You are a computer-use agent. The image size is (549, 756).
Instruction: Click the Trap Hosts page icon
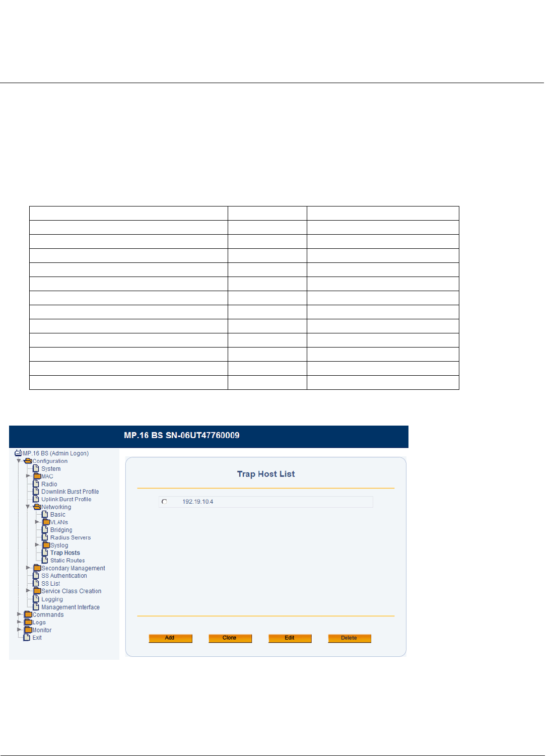click(x=45, y=553)
